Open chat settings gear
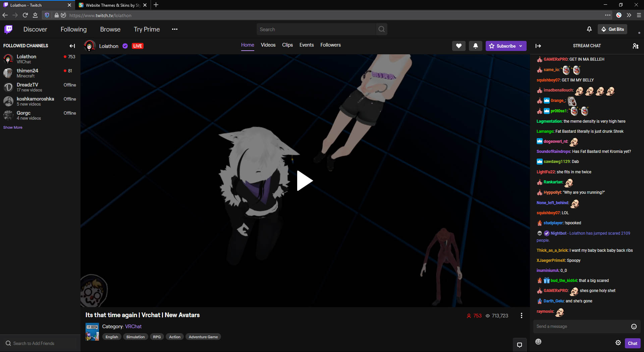Viewport: 644px width, 352px height. coord(618,343)
